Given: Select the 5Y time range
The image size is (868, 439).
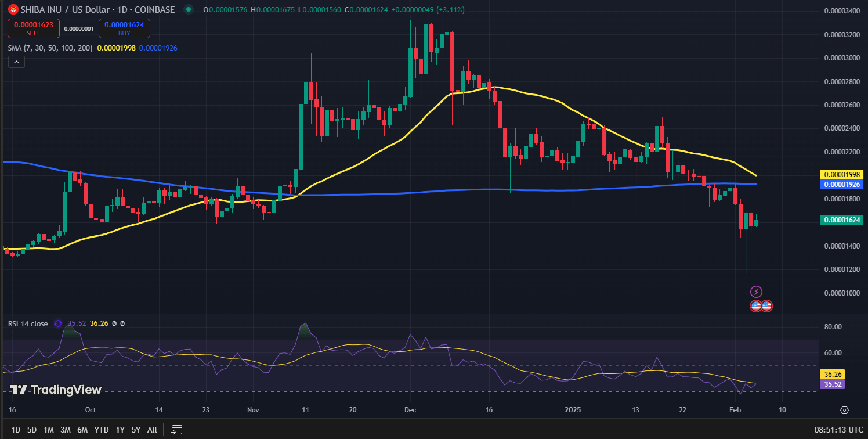Looking at the screenshot, I should click(136, 430).
